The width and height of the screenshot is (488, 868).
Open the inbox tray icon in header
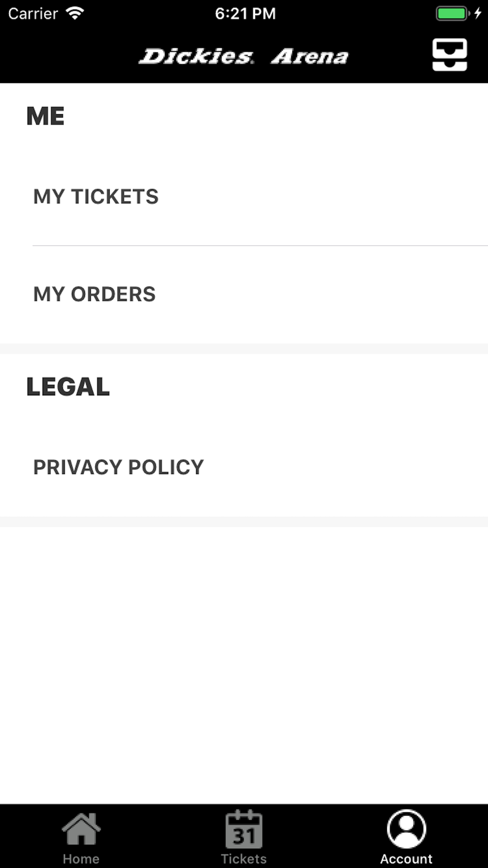click(x=449, y=55)
